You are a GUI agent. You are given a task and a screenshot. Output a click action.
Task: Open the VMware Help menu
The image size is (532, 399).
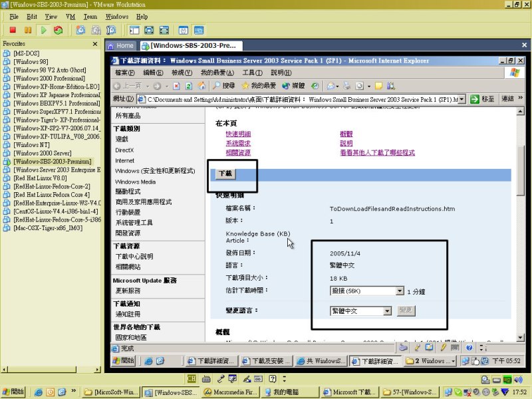pyautogui.click(x=142, y=17)
